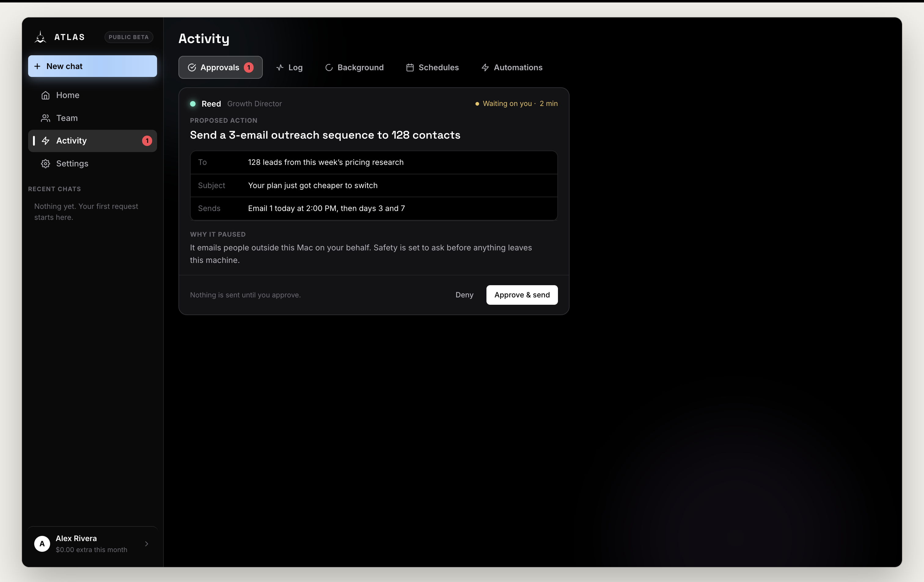924x582 pixels.
Task: Click the Waiting on you status
Action: [516, 104]
